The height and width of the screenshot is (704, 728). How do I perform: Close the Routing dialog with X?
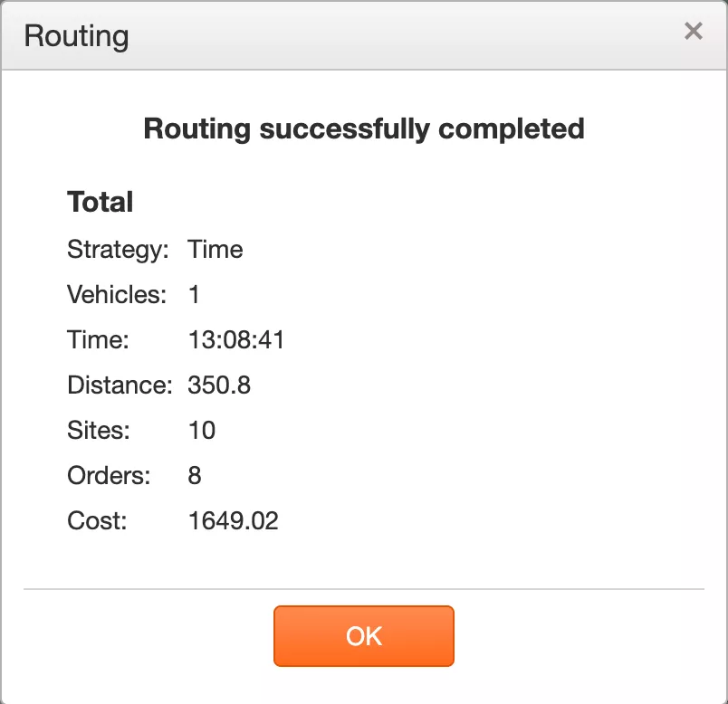(694, 32)
